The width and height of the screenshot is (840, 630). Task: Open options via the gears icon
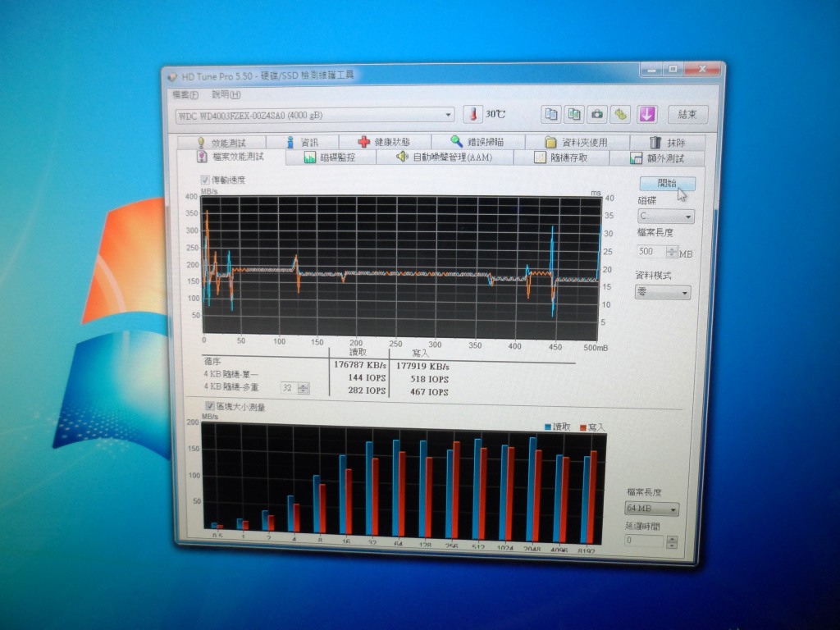[x=621, y=114]
